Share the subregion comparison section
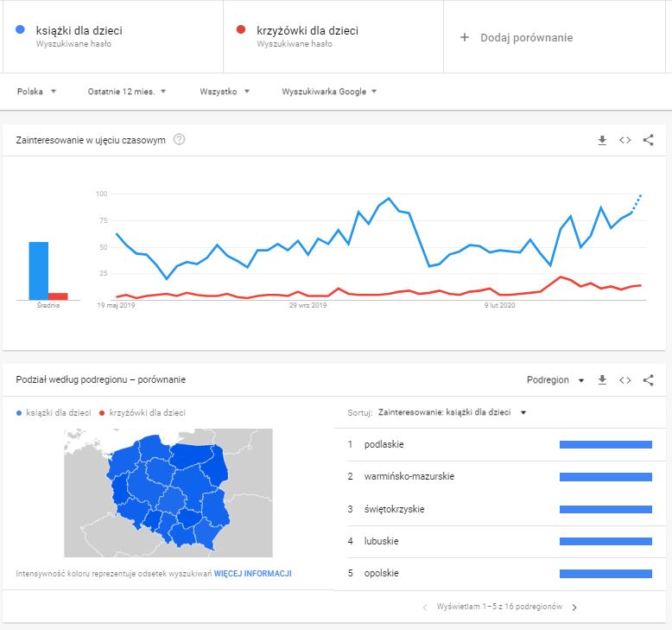Image resolution: width=672 pixels, height=630 pixels. point(649,379)
